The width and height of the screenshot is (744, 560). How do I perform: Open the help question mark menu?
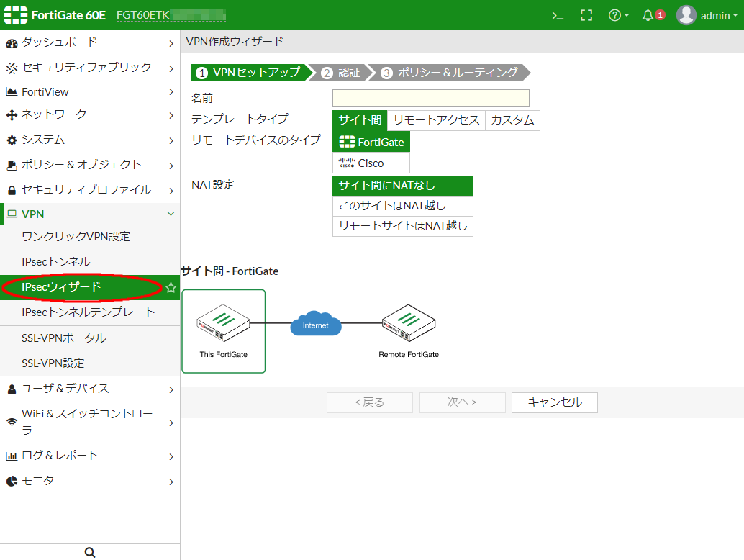[x=618, y=15]
